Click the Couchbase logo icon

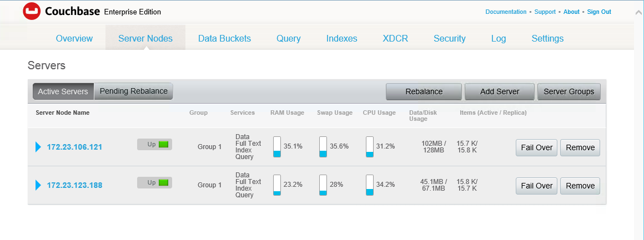[x=32, y=12]
